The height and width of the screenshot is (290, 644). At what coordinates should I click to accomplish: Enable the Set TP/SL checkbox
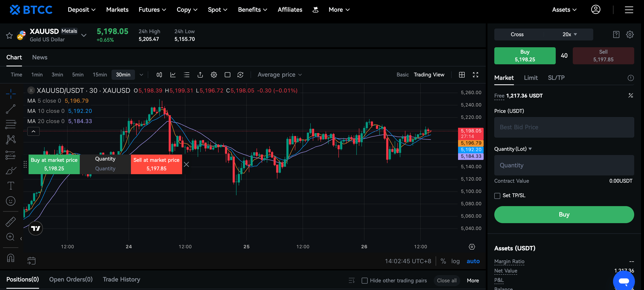pos(497,196)
